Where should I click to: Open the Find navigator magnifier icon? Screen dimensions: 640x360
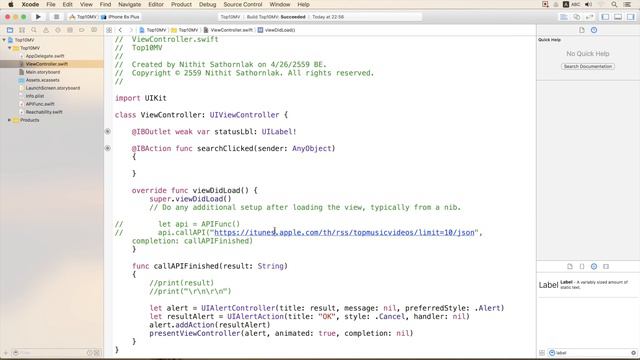coord(34,30)
